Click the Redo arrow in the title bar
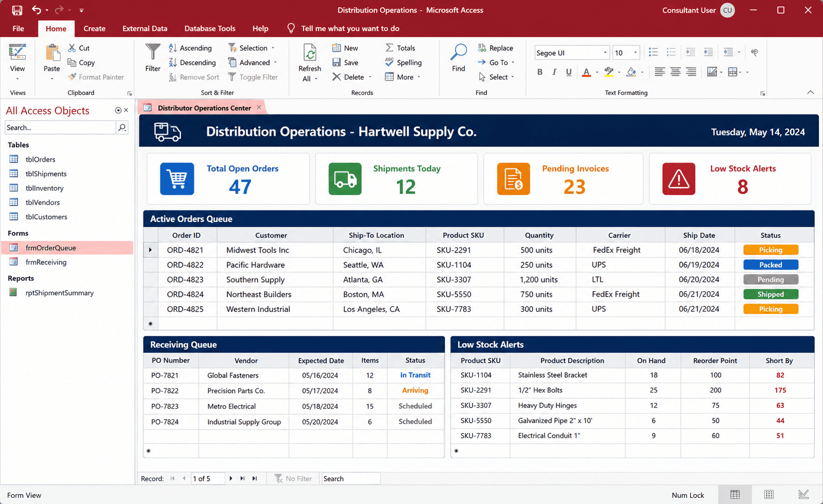This screenshot has height=504, width=823. click(59, 10)
